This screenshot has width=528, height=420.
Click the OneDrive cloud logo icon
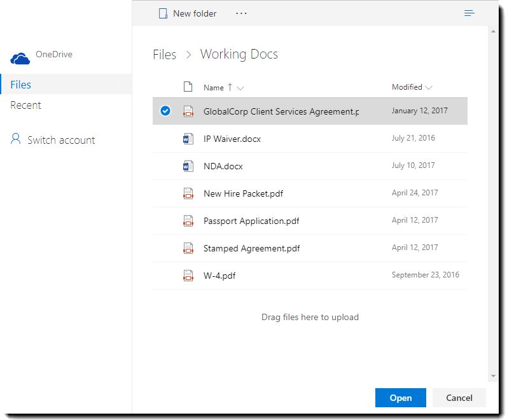tap(20, 59)
